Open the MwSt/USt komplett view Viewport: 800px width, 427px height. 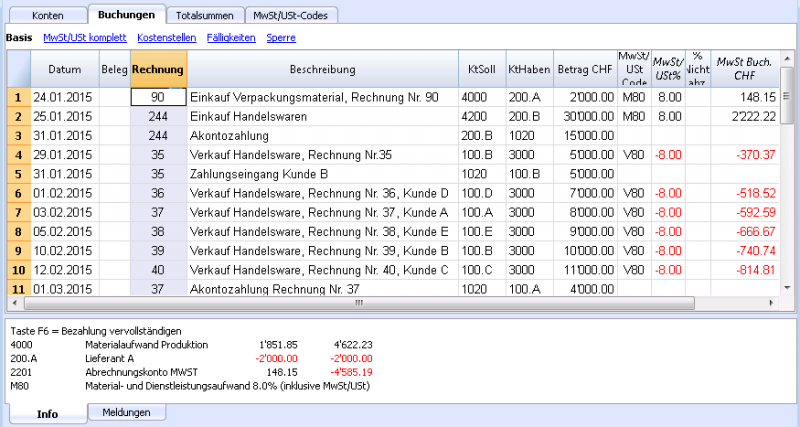coord(85,38)
